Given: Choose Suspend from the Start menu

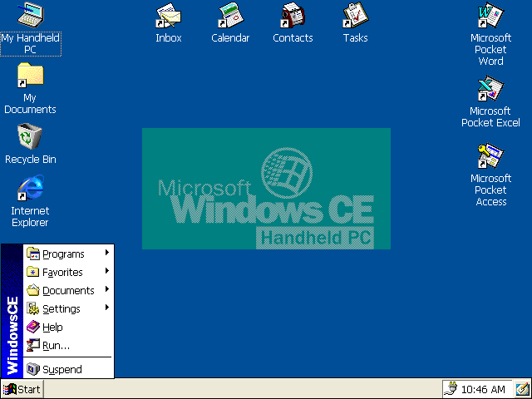Looking at the screenshot, I should 68,369.
